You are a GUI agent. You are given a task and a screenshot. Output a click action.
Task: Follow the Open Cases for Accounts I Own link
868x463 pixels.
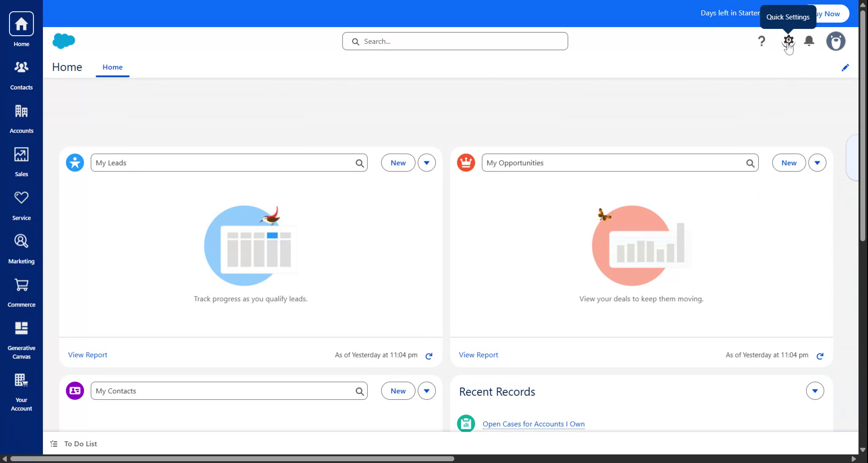(x=533, y=424)
